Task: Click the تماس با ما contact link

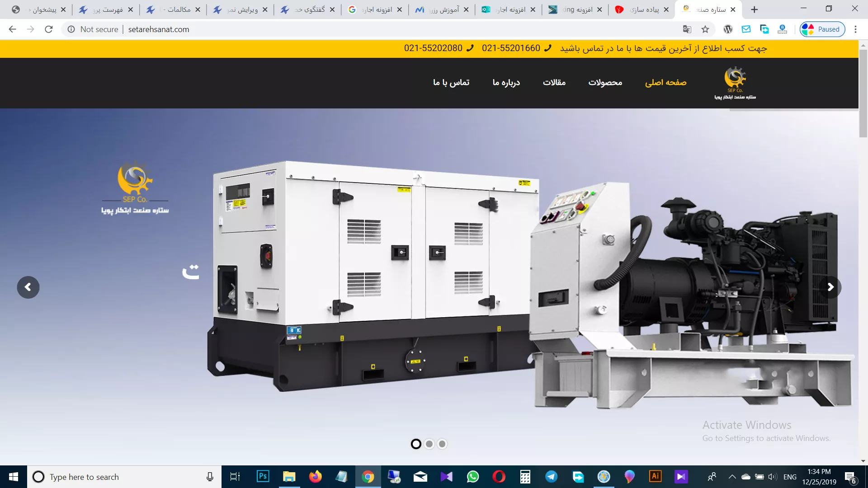Action: point(451,82)
